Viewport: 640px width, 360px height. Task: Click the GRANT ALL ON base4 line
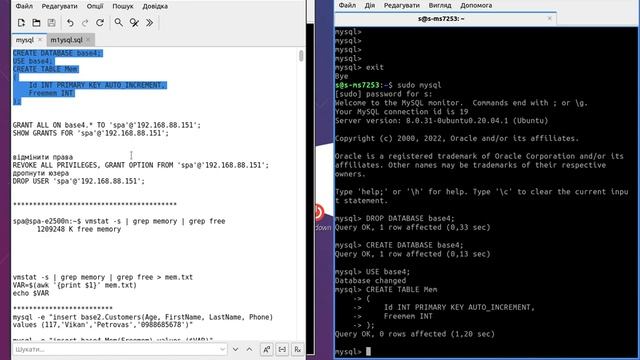pyautogui.click(x=107, y=125)
